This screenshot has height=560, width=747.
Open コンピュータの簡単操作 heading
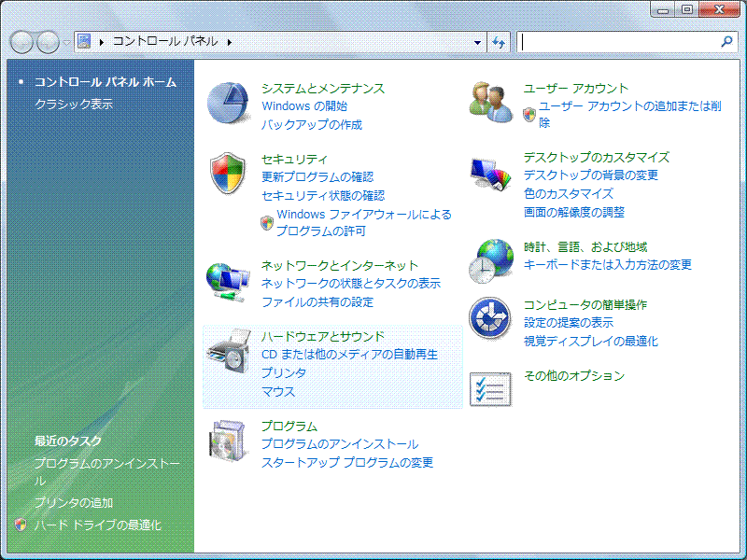tap(585, 304)
